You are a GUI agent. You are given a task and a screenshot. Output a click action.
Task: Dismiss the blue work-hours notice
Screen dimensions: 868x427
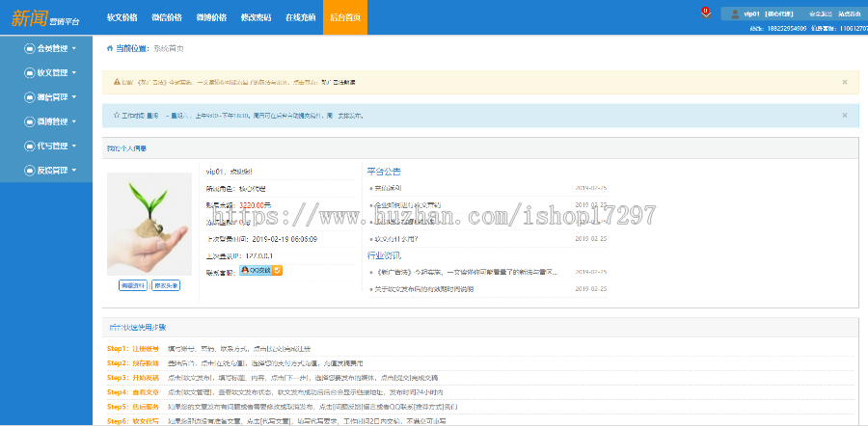click(845, 115)
